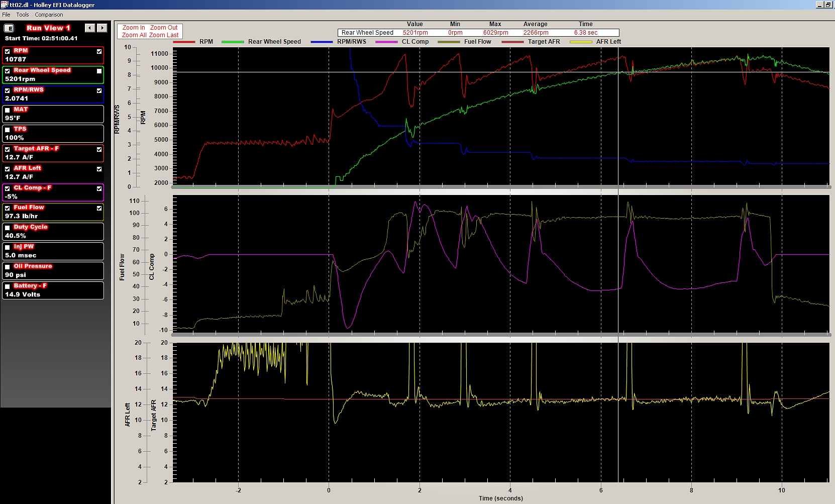
Task: Minimize the Holley EFI Datalogger window
Action: (x=819, y=5)
